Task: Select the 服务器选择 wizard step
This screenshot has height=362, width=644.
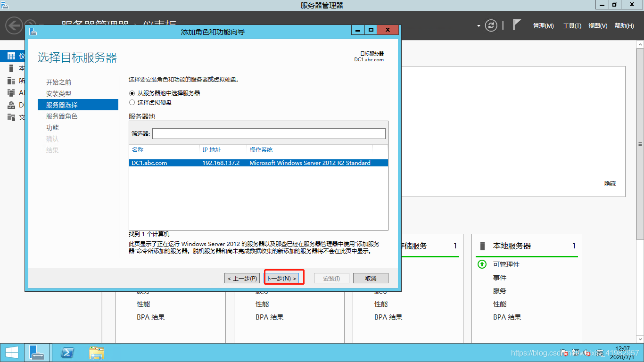Action: [x=78, y=105]
